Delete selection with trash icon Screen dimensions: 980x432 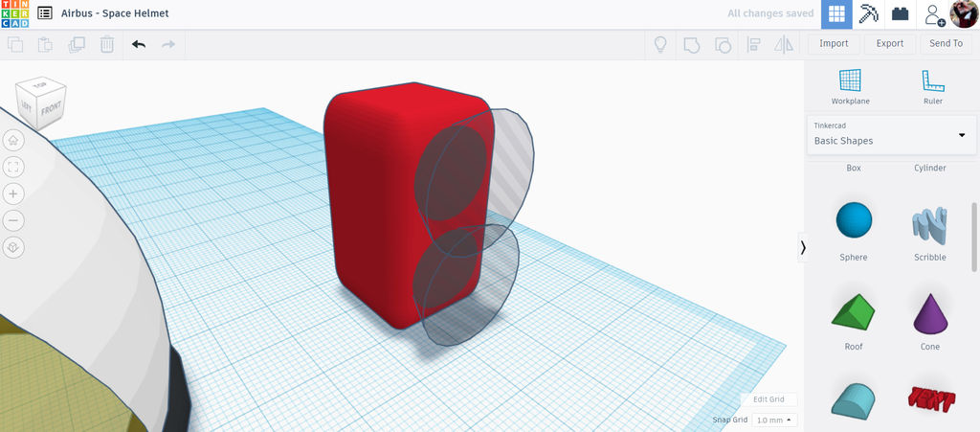[x=107, y=44]
